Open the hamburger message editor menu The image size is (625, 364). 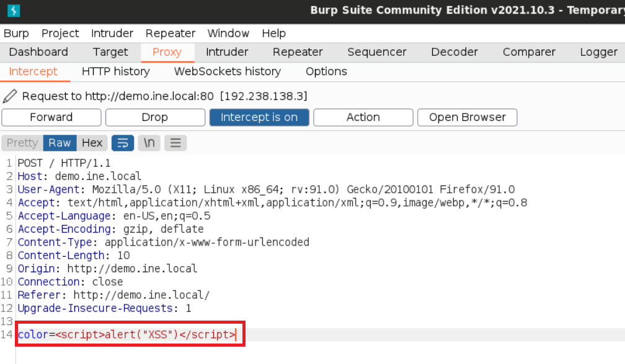coord(175,143)
